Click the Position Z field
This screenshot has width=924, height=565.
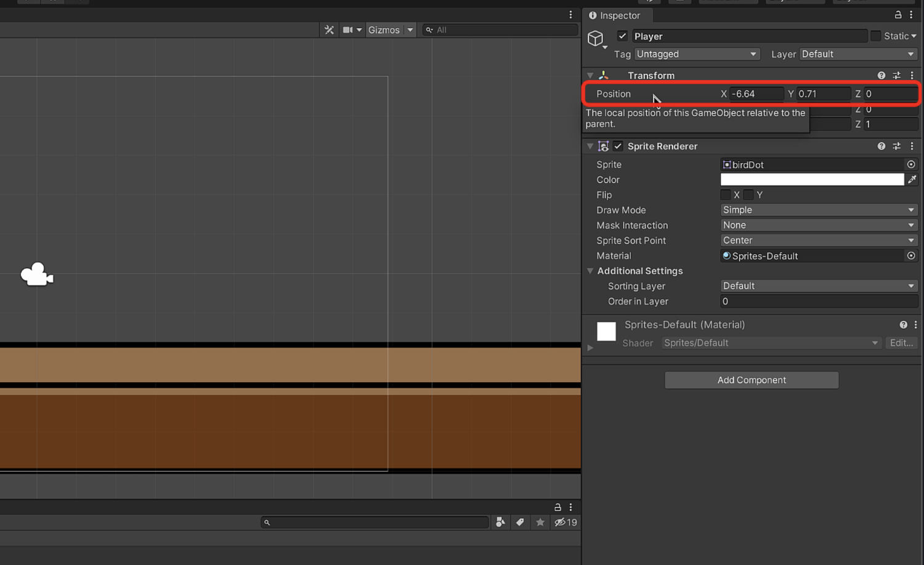(891, 94)
